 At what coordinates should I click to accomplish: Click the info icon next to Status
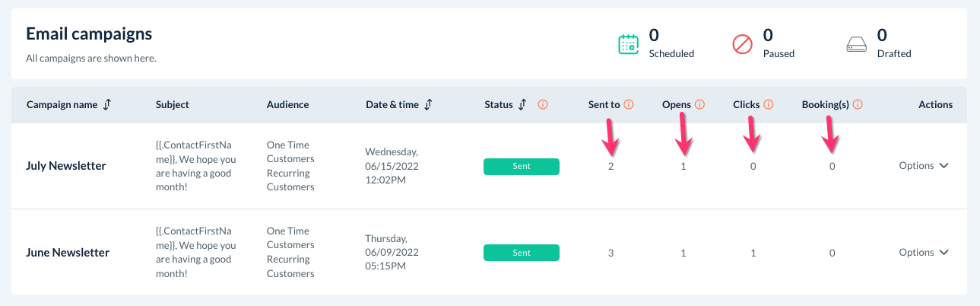(544, 105)
